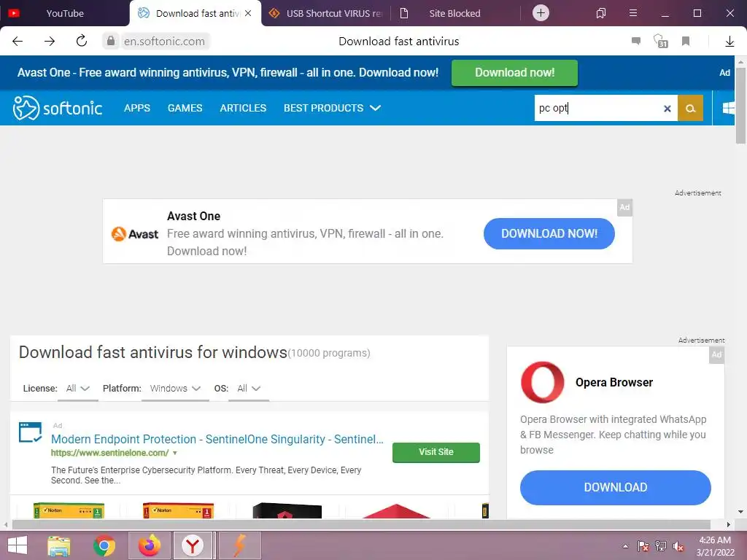This screenshot has height=560, width=747.
Task: Click the Avast One ad title
Action: tap(193, 216)
